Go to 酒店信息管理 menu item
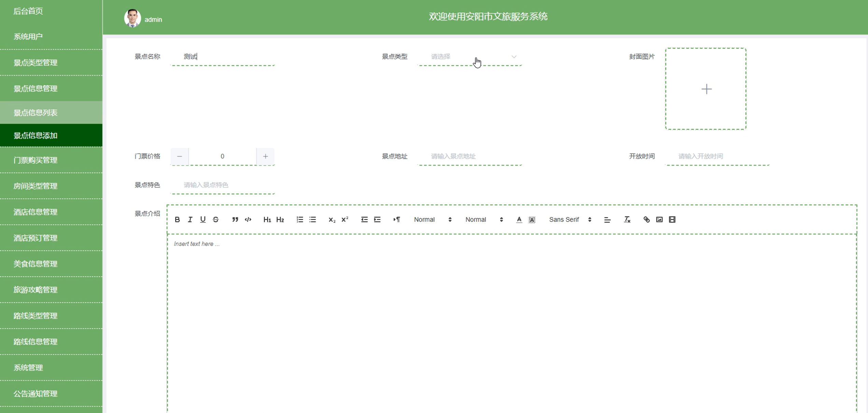The height and width of the screenshot is (413, 868). [x=35, y=212]
